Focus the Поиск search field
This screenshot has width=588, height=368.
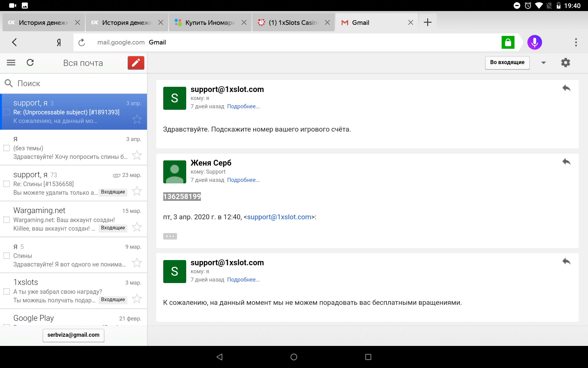point(77,83)
